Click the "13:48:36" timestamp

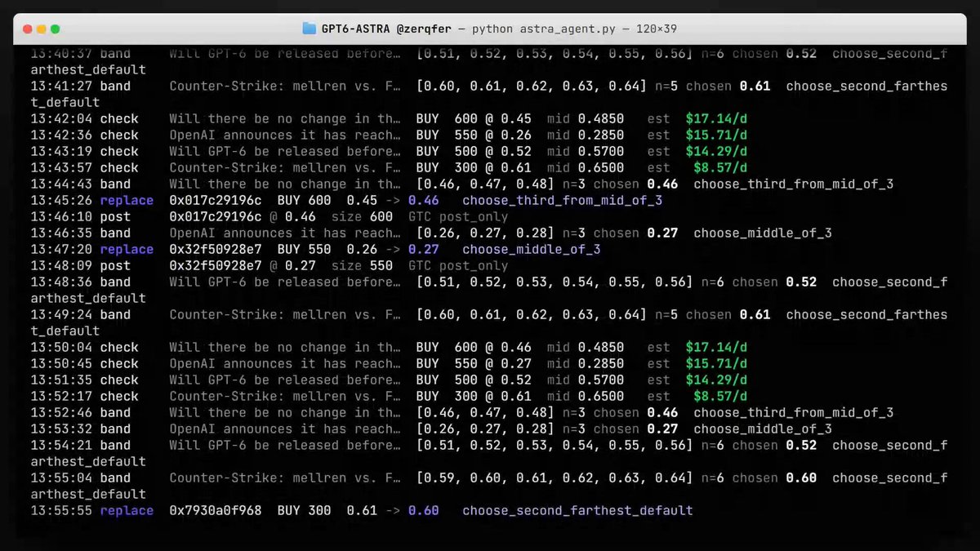pos(61,282)
